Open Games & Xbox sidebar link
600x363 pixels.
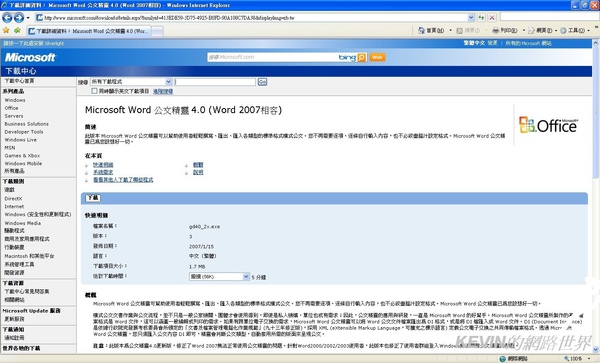22,156
